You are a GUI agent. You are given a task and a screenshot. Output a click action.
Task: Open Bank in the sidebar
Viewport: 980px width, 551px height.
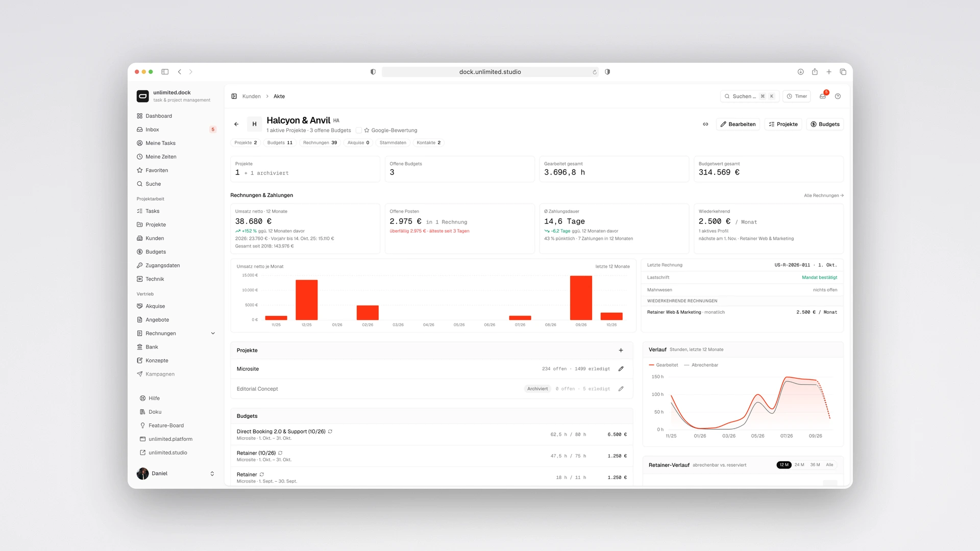click(176, 347)
